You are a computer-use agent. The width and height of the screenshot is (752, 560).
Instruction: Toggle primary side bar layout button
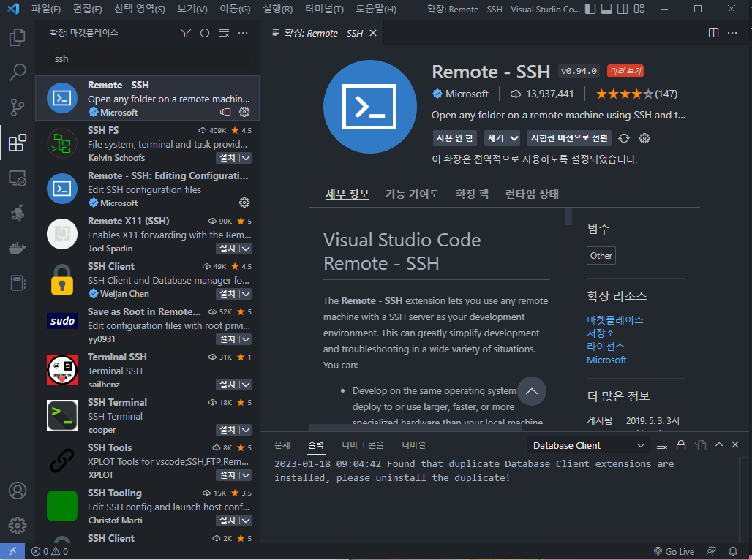[590, 9]
